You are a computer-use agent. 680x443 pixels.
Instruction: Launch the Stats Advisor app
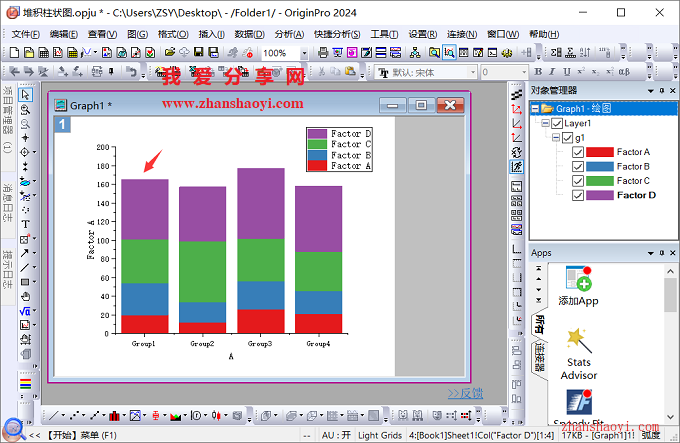pos(579,355)
